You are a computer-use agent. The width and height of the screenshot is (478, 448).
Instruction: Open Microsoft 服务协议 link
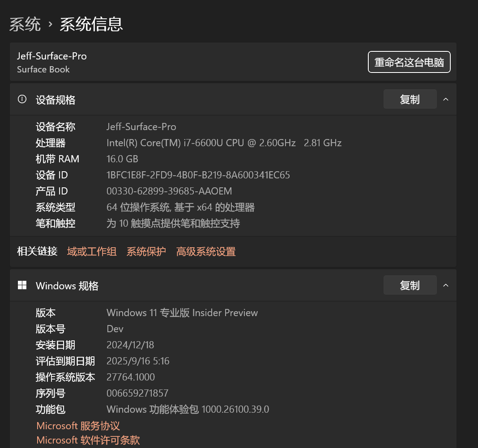click(78, 426)
